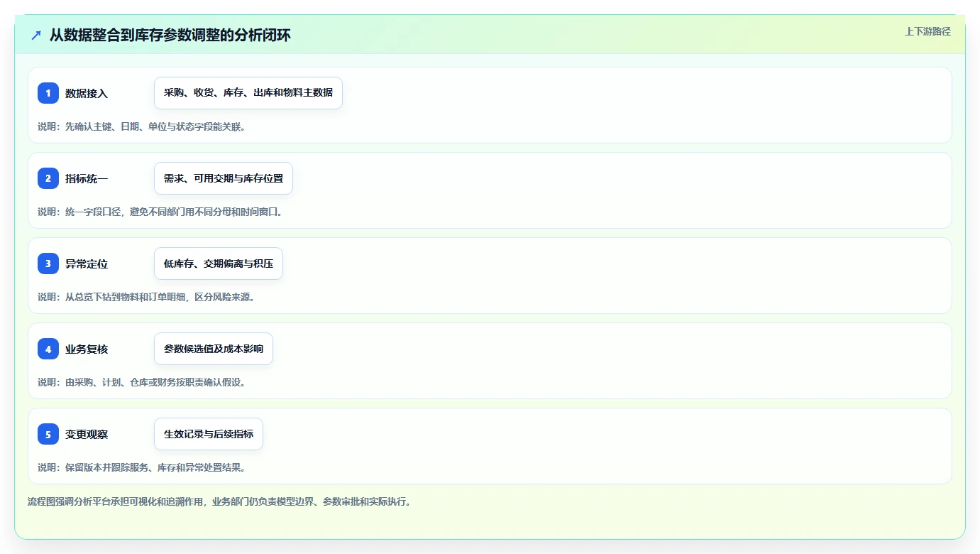Image resolution: width=980 pixels, height=554 pixels.
Task: Click the arrow icon beside the flowchart title
Action: point(36,35)
